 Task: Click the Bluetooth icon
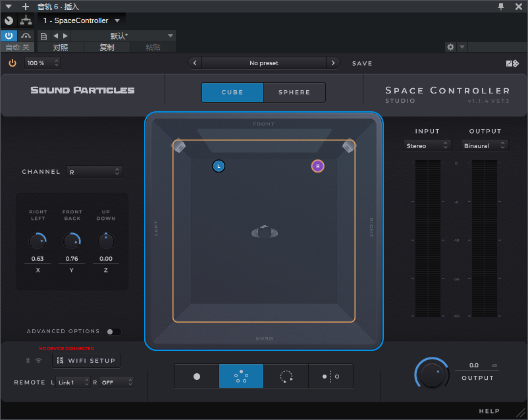coord(28,360)
